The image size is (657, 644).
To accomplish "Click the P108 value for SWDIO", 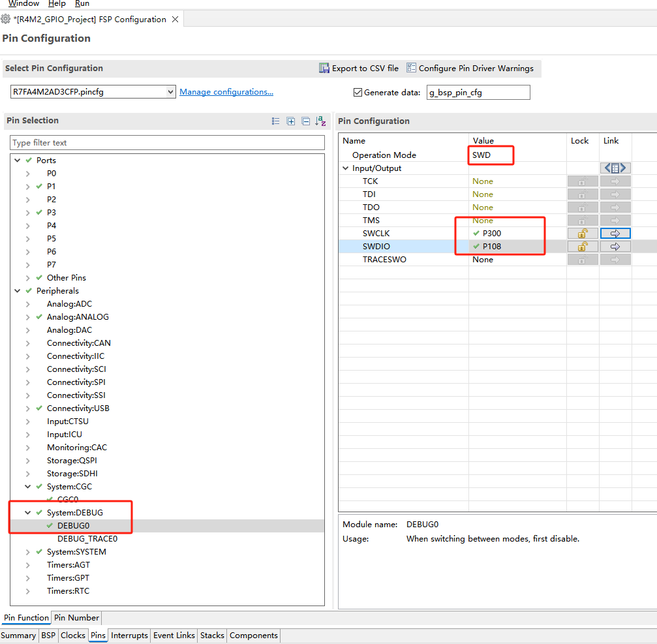I will pos(491,247).
